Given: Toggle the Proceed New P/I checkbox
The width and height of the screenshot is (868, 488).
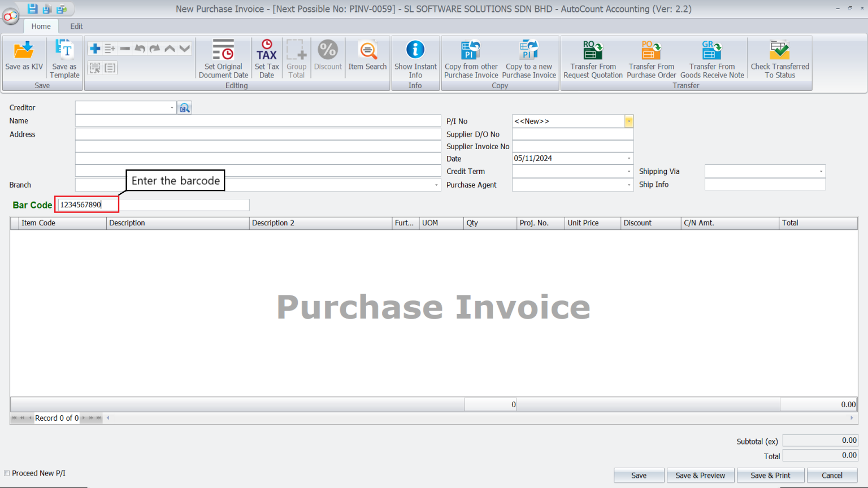Looking at the screenshot, I should (x=6, y=473).
